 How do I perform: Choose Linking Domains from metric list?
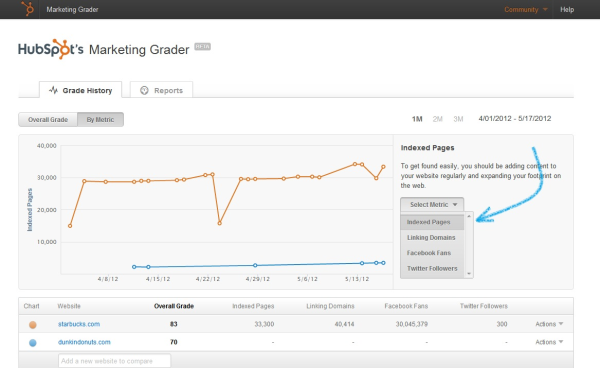pos(432,238)
